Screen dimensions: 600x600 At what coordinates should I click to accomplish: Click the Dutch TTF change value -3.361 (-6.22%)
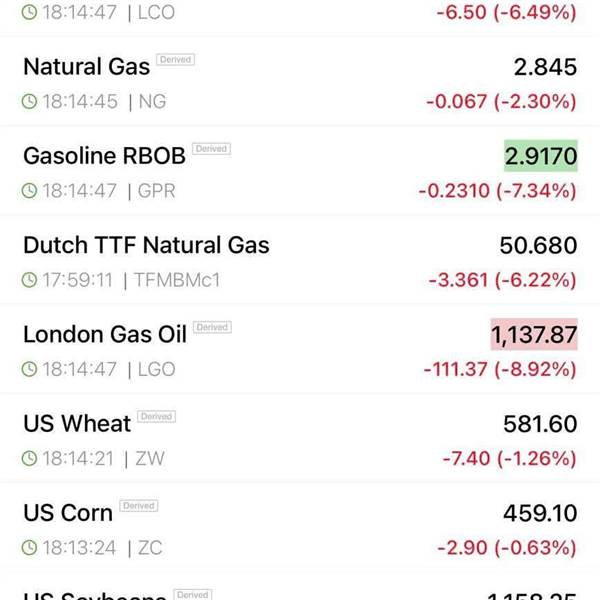pyautogui.click(x=502, y=281)
